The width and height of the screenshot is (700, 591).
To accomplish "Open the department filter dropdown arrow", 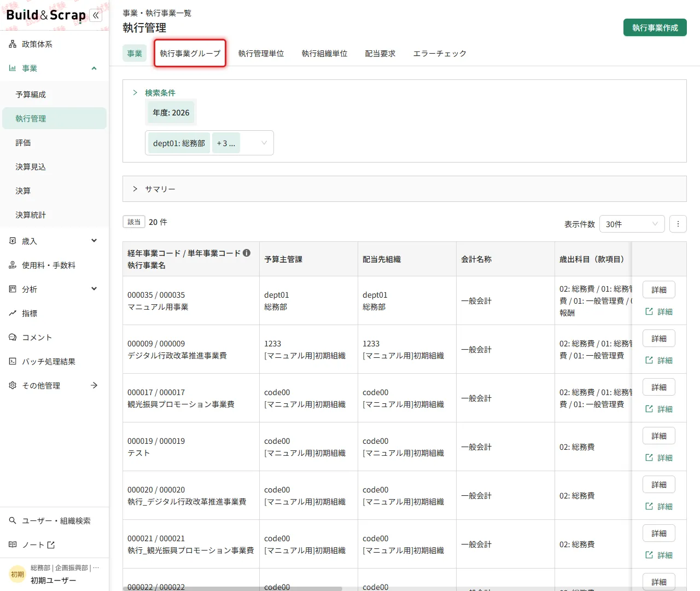I will click(x=264, y=143).
